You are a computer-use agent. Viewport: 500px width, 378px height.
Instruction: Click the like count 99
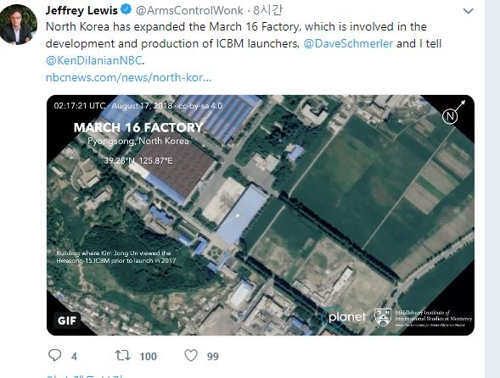pyautogui.click(x=213, y=357)
